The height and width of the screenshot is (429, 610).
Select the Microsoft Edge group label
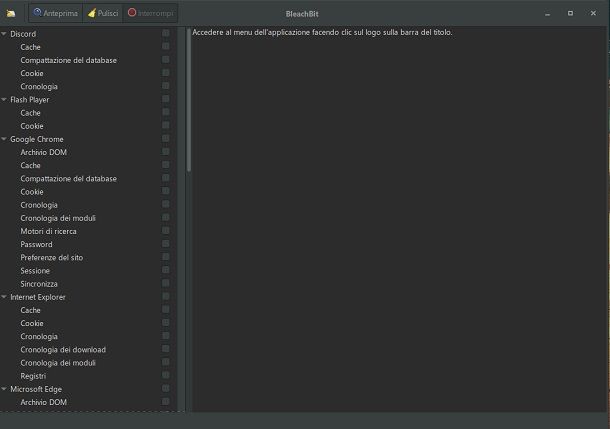click(36, 389)
